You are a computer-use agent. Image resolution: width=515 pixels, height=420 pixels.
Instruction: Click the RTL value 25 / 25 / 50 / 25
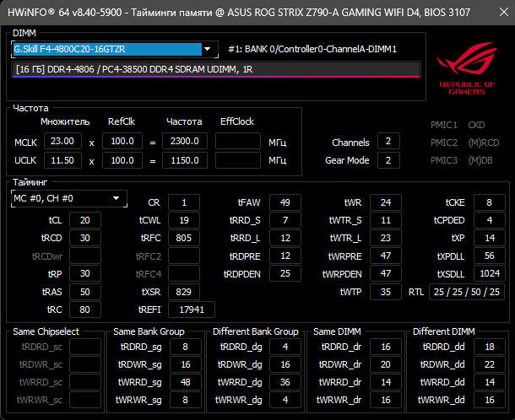[x=467, y=292]
